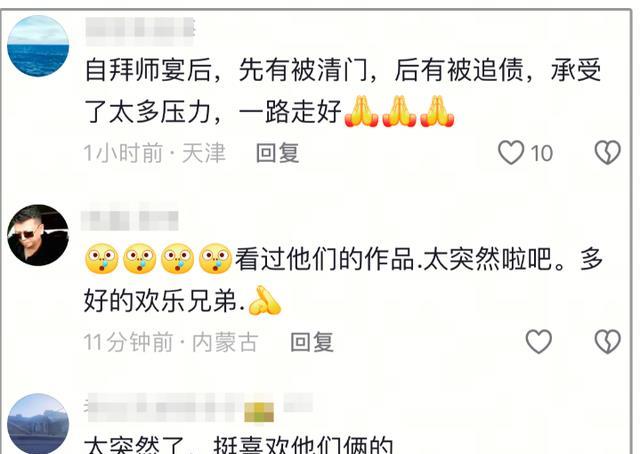Open the sunglasses man avatar profile
The image size is (640, 454).
[x=38, y=235]
